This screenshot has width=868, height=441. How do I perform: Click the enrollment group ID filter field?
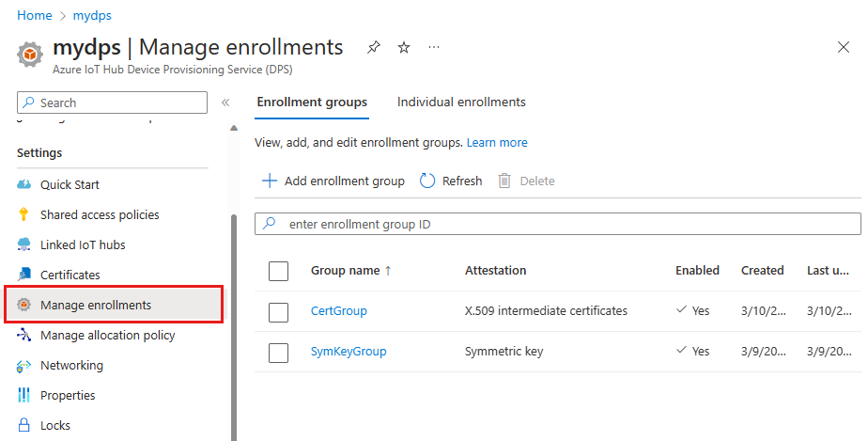(564, 224)
